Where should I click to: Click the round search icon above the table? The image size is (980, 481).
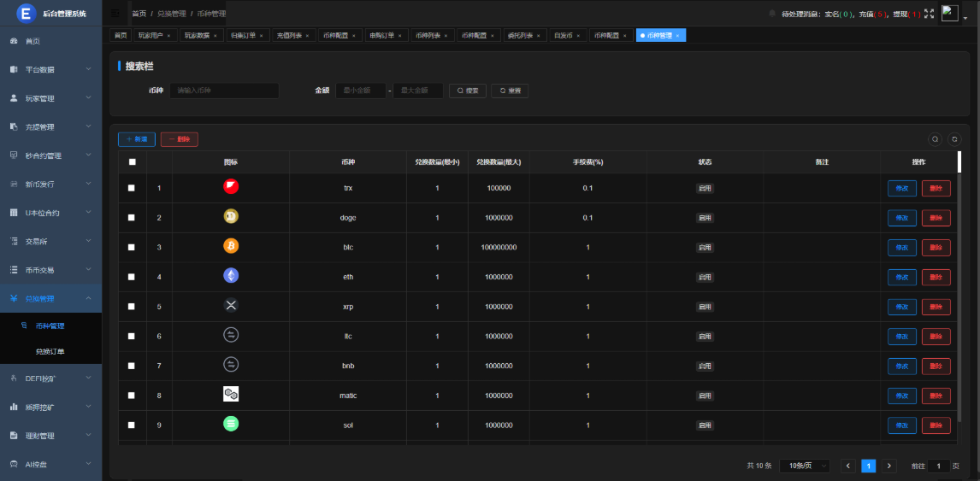click(935, 139)
